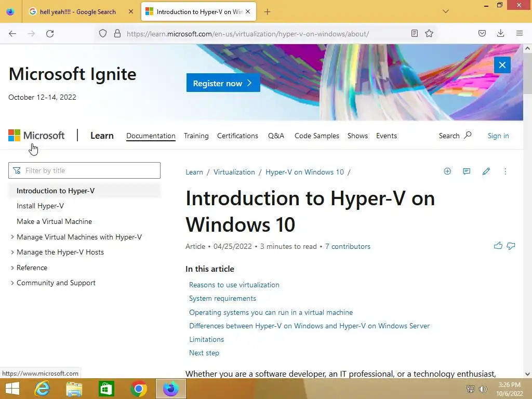Open the Firefox downloads panel

point(500,33)
